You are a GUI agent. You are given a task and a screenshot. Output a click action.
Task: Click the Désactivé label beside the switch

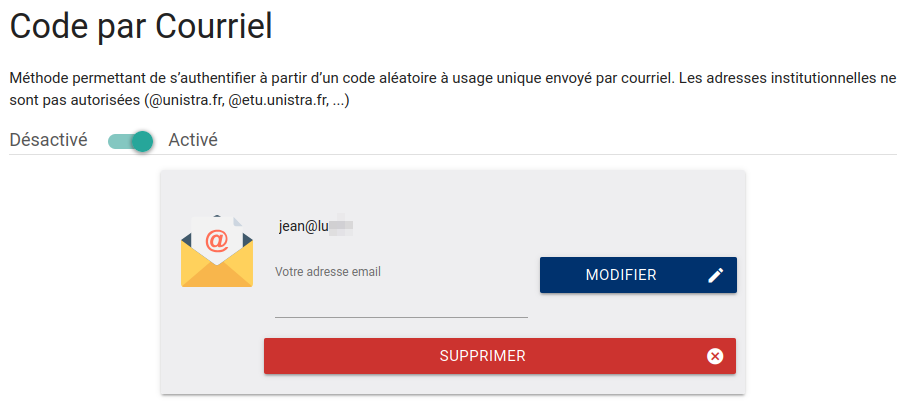click(x=49, y=141)
